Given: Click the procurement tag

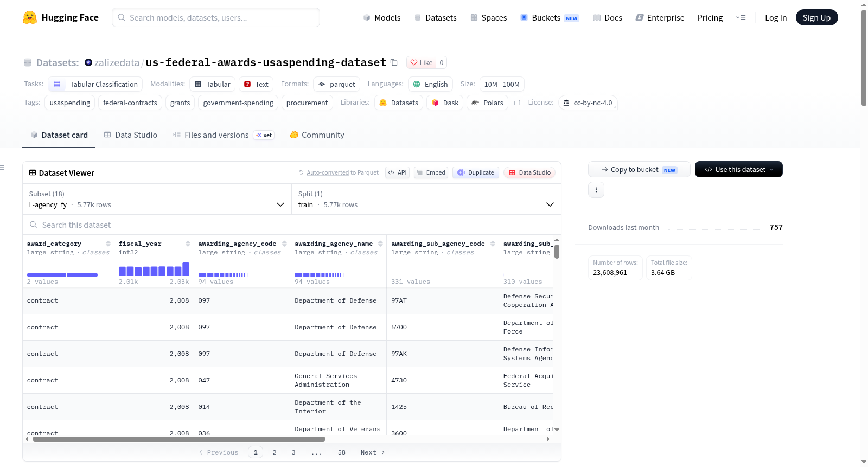Looking at the screenshot, I should tap(307, 103).
